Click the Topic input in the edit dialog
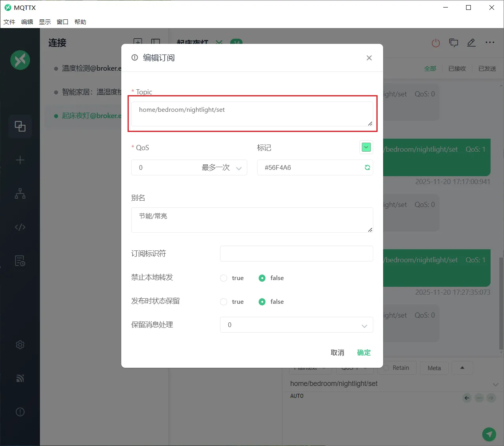The height and width of the screenshot is (446, 504). (252, 114)
